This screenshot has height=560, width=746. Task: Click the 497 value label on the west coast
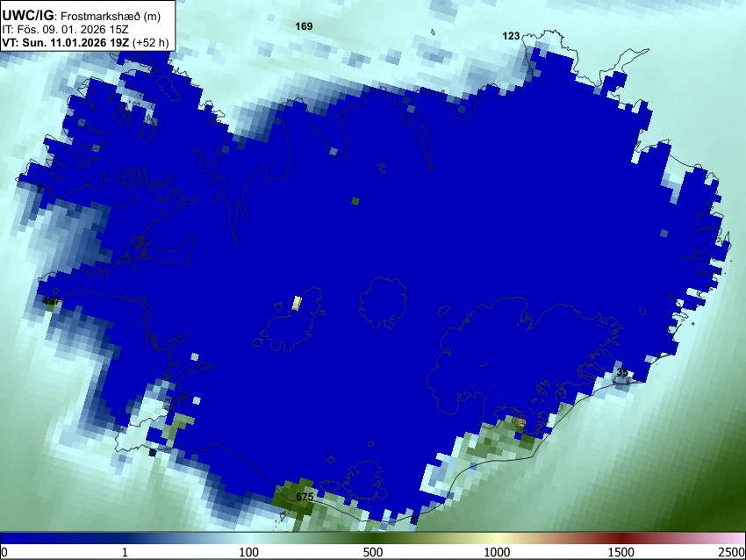pos(51,301)
